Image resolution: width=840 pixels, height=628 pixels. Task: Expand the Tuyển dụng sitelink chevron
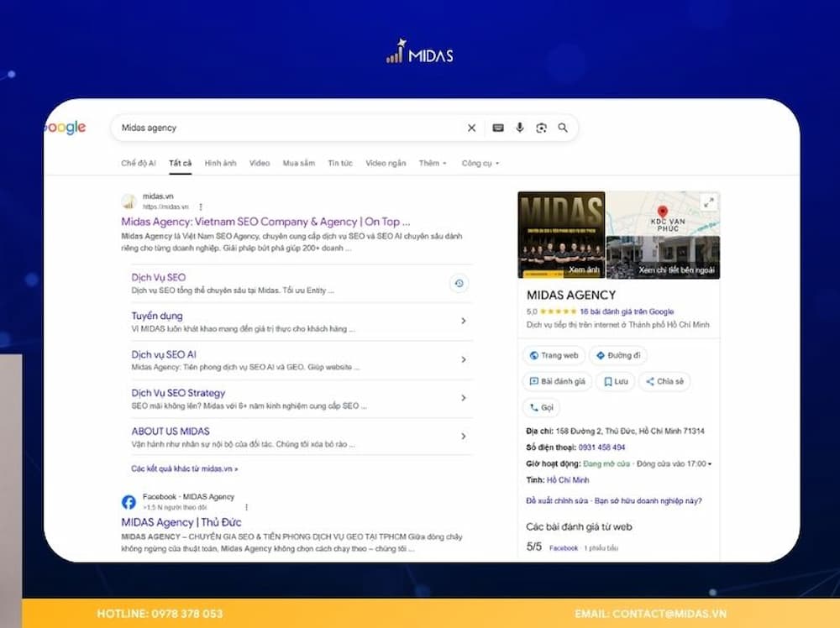464,321
